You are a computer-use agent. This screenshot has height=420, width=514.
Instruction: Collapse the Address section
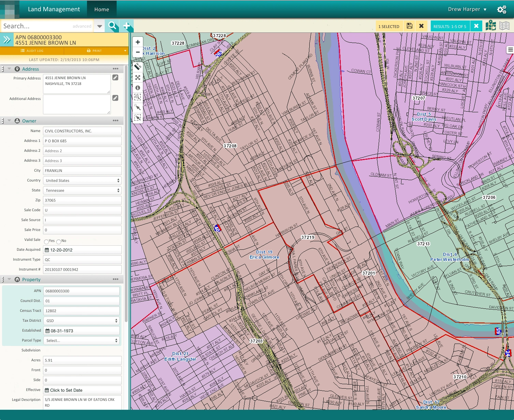(9, 69)
